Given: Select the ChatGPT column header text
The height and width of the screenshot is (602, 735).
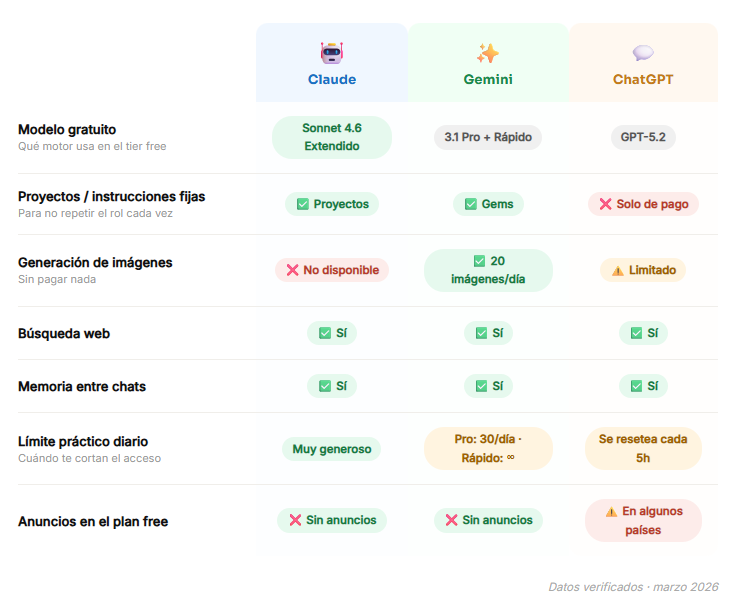Looking at the screenshot, I should [x=643, y=79].
